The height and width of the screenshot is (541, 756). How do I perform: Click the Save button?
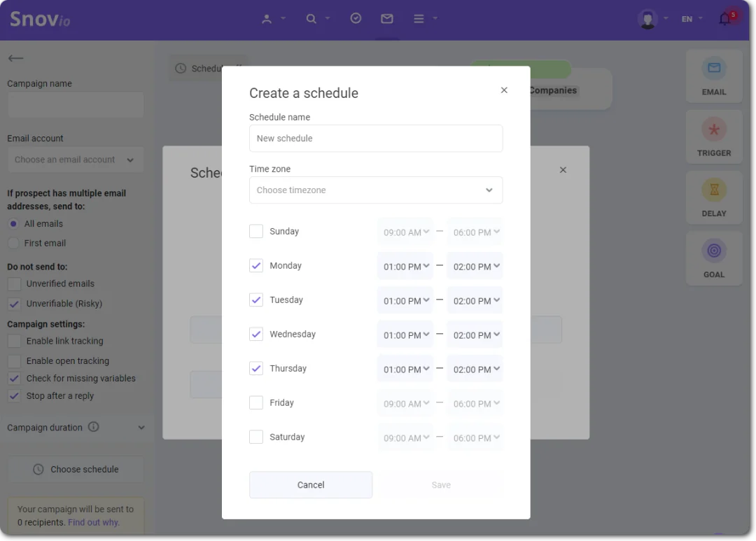(441, 484)
